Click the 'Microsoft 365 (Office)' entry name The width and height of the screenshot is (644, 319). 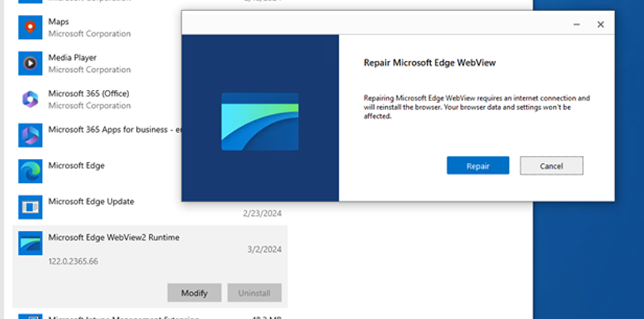point(89,93)
